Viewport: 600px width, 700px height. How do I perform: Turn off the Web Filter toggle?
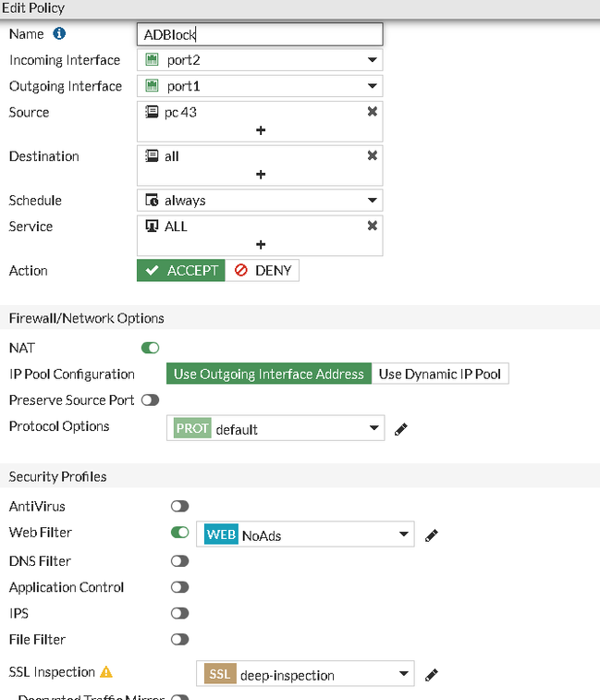179,533
